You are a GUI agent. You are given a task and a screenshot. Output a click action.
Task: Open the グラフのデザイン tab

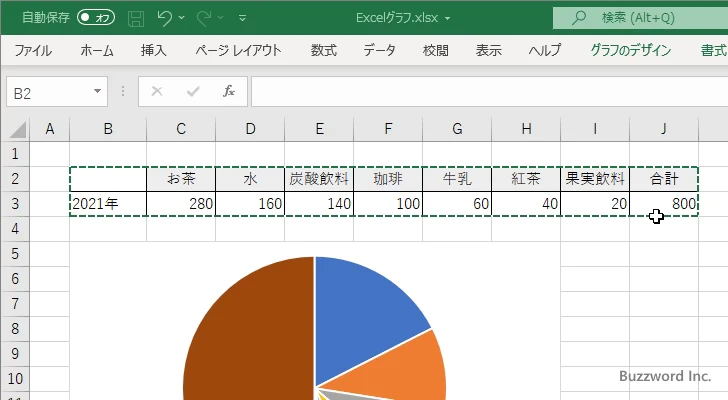click(x=630, y=50)
